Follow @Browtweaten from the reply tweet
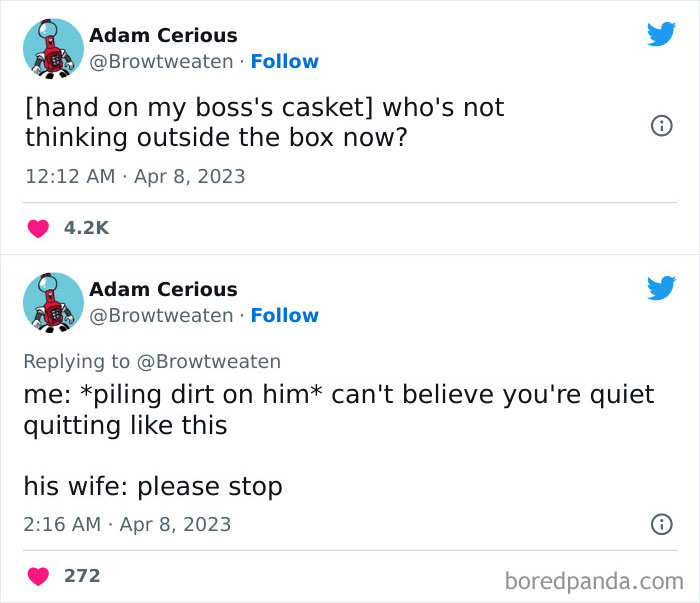This screenshot has width=700, height=603. pyautogui.click(x=285, y=316)
